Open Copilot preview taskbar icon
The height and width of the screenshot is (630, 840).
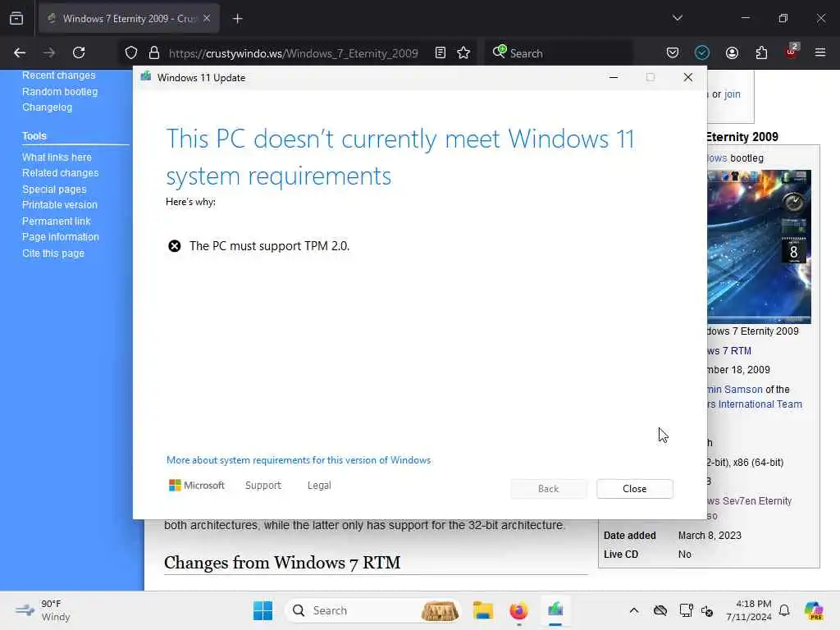(814, 610)
